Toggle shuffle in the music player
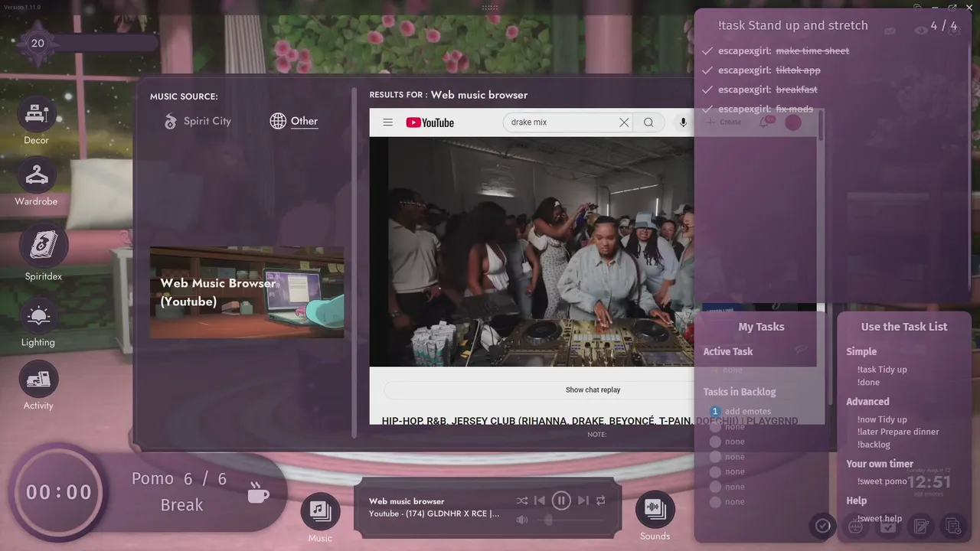Viewport: 980px width, 551px height. tap(522, 500)
